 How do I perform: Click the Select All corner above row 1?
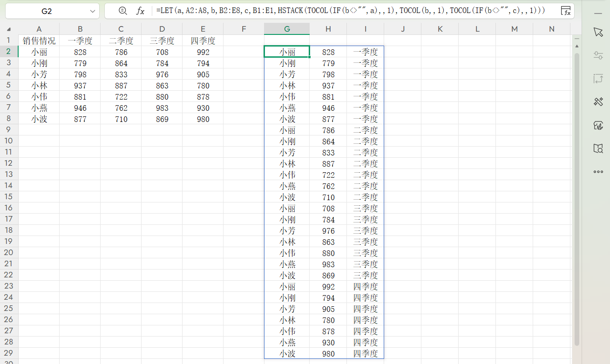8,29
